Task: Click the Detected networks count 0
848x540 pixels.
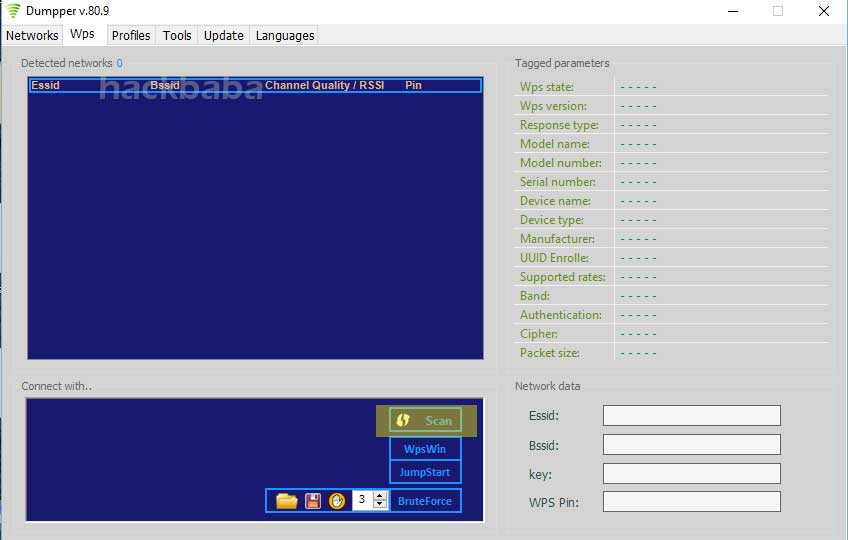Action: coord(120,63)
